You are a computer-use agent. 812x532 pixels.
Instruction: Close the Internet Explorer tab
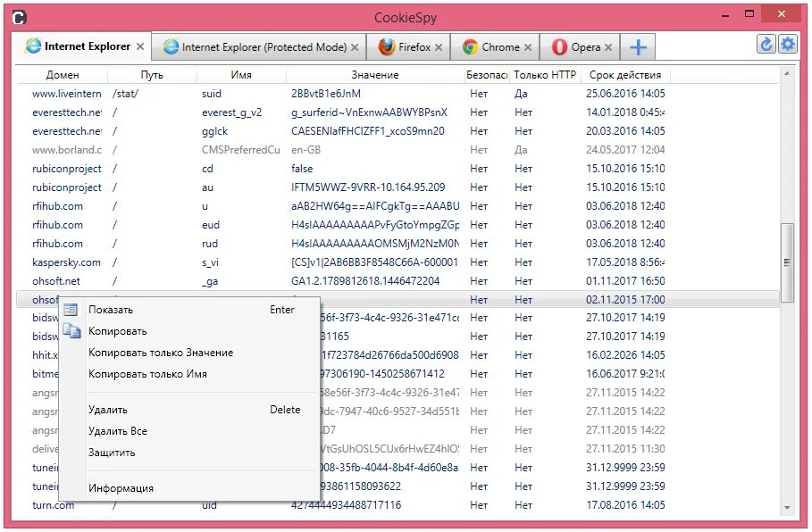pos(140,46)
